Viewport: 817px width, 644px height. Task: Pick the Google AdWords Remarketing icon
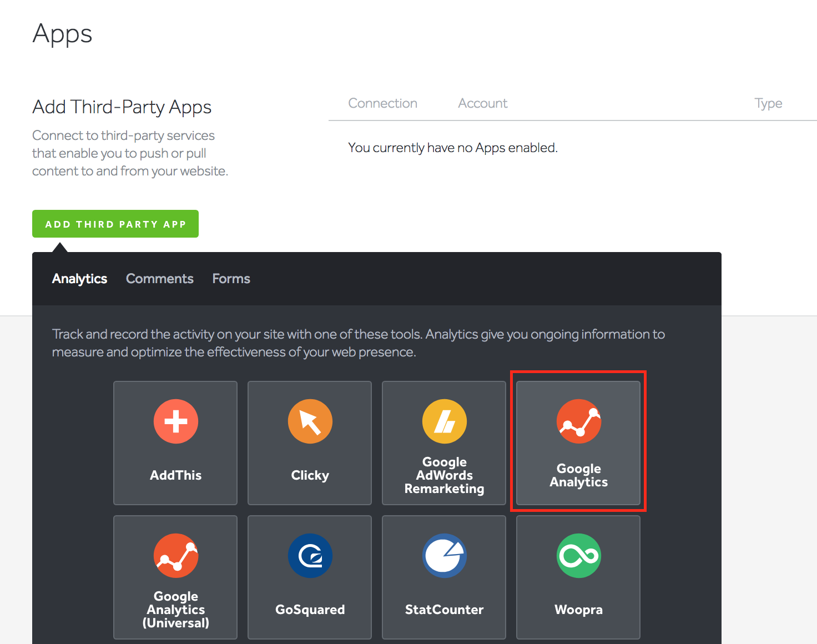pyautogui.click(x=445, y=421)
